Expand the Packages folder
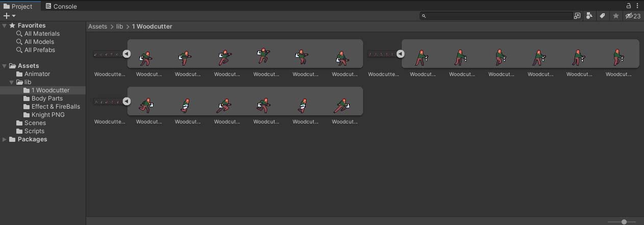The image size is (644, 225). pos(5,139)
